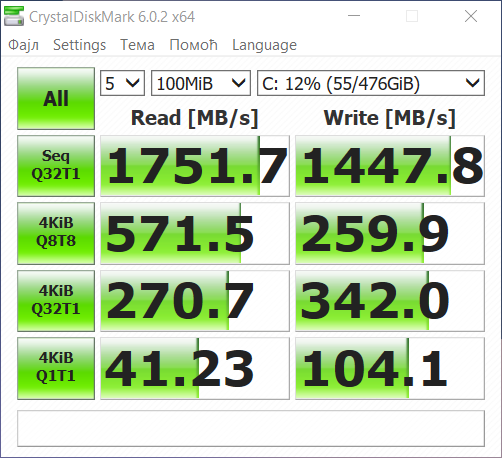Select the 4KiB Q8T8 read result 571.5

click(195, 233)
